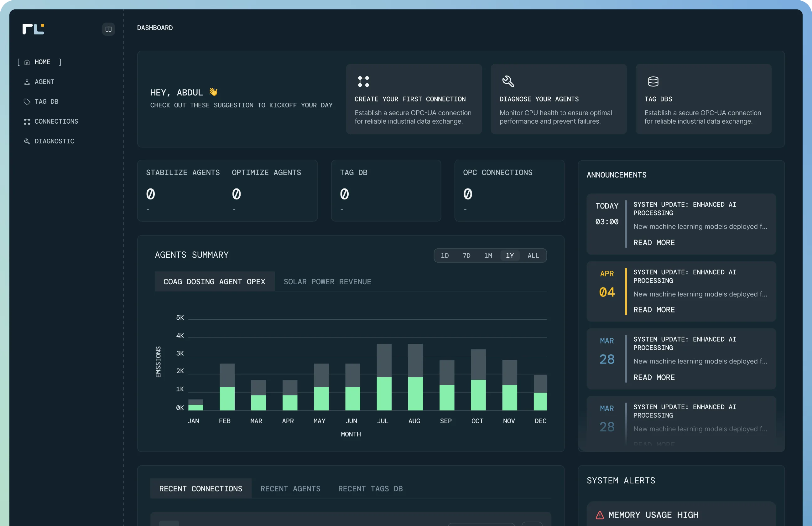Open Diagnostic page from sidebar

pos(49,141)
